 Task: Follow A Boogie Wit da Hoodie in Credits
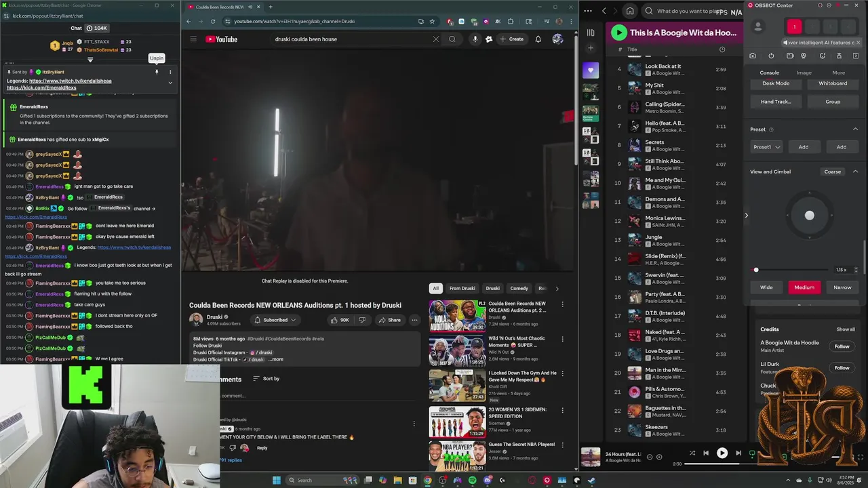pyautogui.click(x=842, y=346)
